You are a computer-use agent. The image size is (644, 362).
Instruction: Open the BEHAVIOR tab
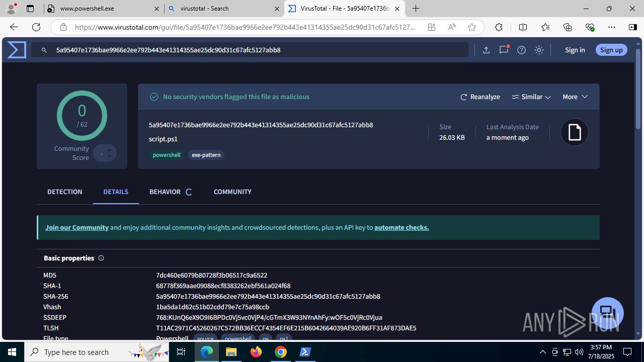(165, 192)
